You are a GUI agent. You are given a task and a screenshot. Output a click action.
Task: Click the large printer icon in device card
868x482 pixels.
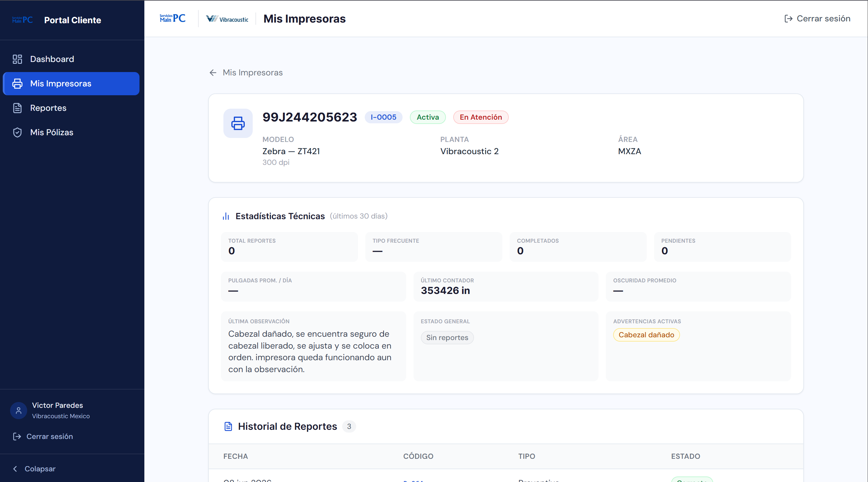point(238,123)
